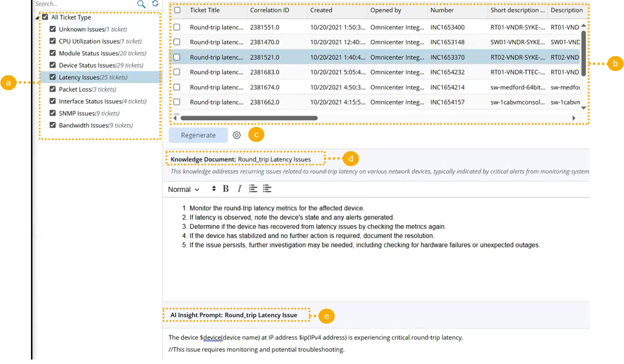Image resolution: width=624 pixels, height=364 pixels.
Task: Toggle the SNMP Issues checkbox
Action: 52,113
